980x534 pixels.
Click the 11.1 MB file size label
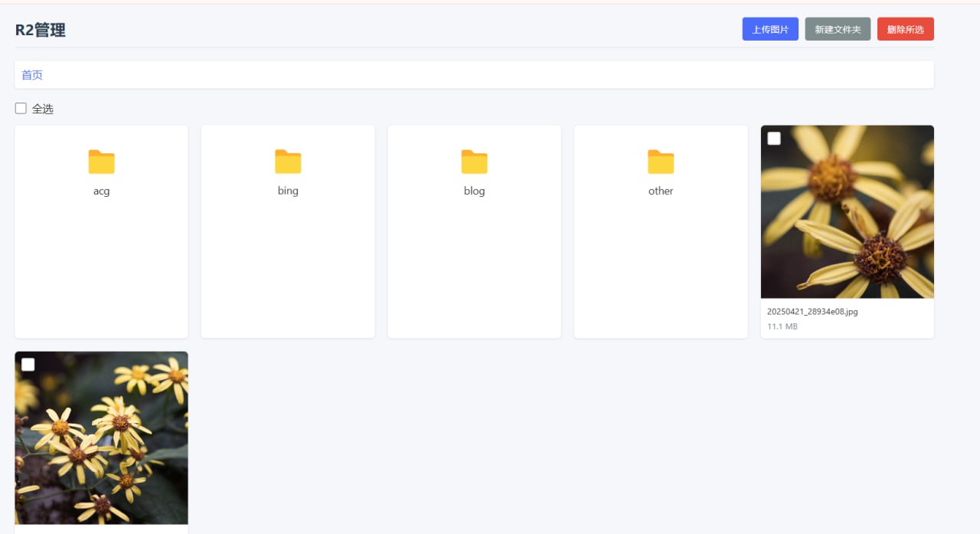click(781, 326)
